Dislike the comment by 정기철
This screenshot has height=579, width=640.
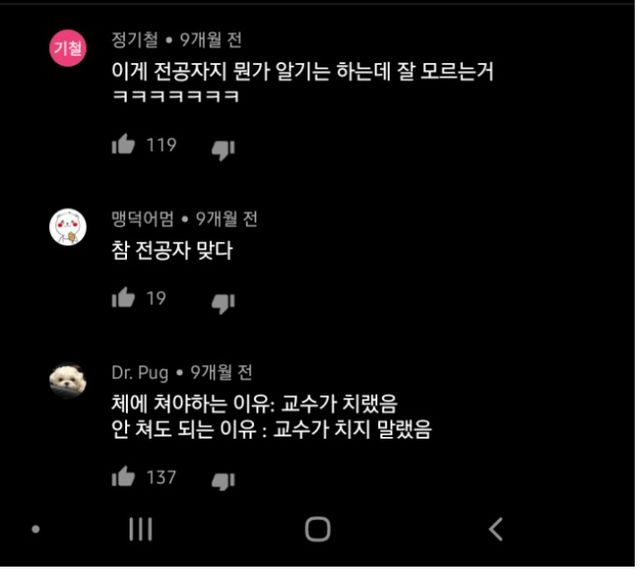(x=223, y=150)
